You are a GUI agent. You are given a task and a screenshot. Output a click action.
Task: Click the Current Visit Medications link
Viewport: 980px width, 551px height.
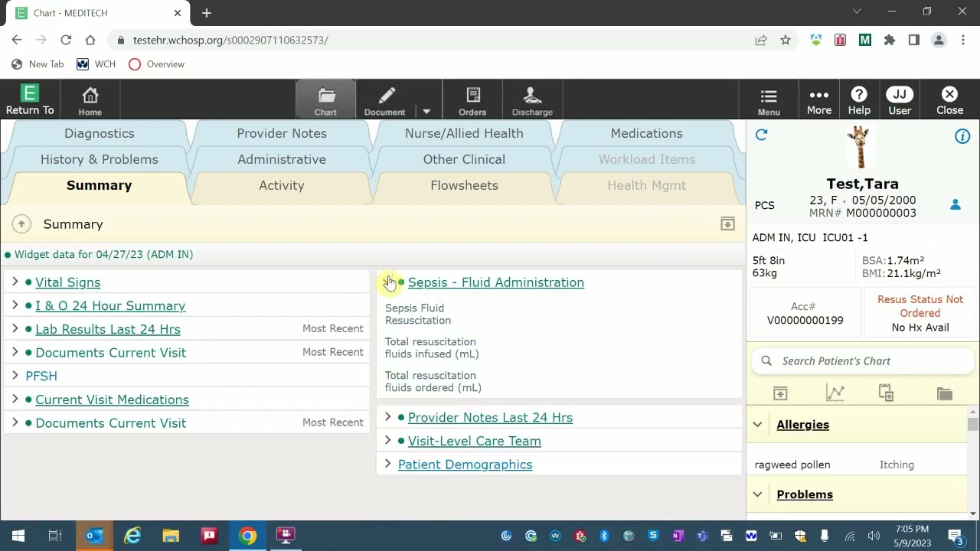pos(112,399)
